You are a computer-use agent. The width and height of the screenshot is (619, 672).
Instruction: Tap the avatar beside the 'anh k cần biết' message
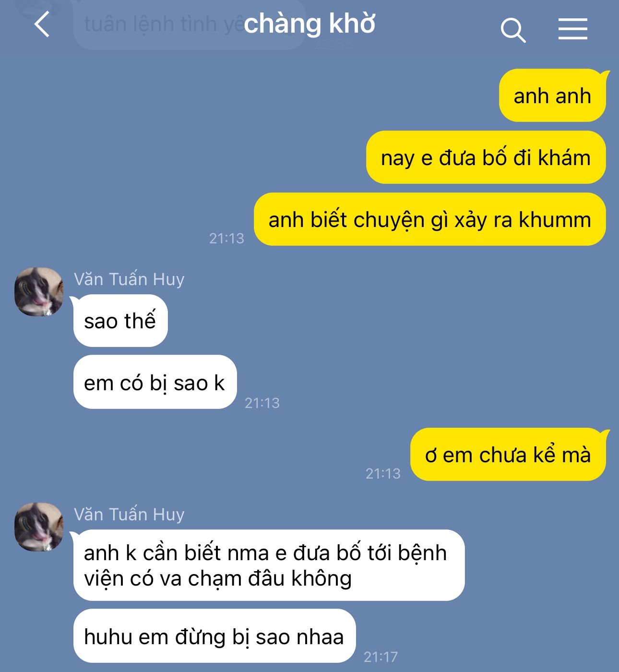pos(39,527)
